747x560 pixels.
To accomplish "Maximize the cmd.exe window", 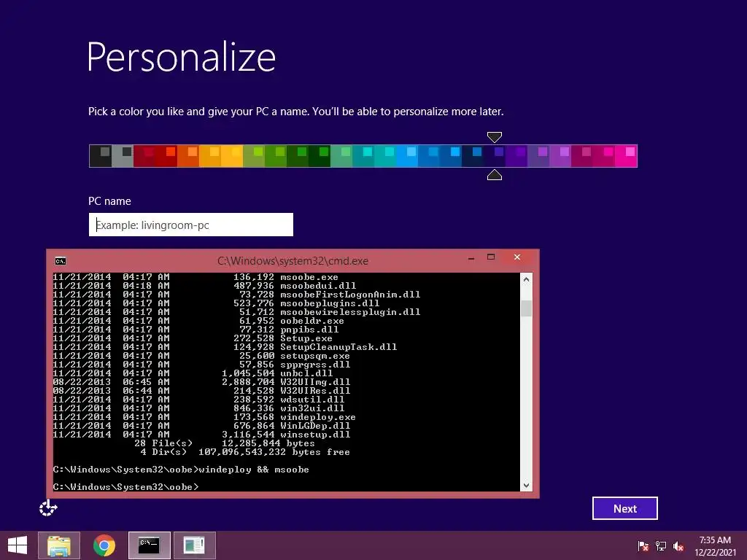I will click(491, 257).
